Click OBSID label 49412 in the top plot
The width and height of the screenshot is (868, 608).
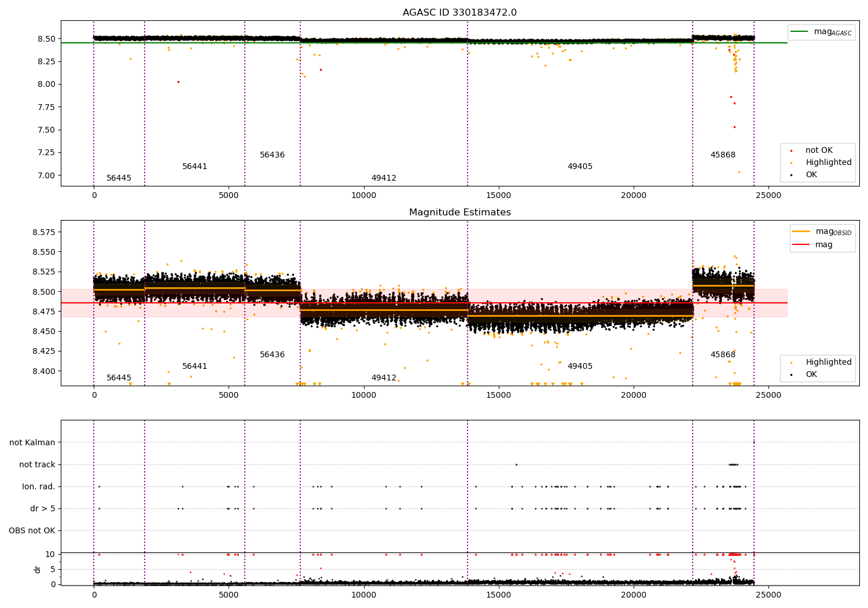click(x=384, y=178)
